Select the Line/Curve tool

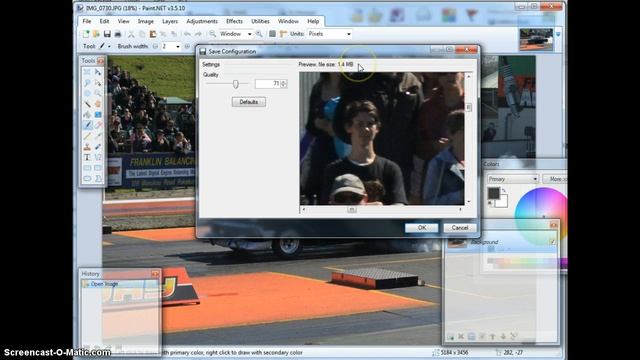coord(98,157)
